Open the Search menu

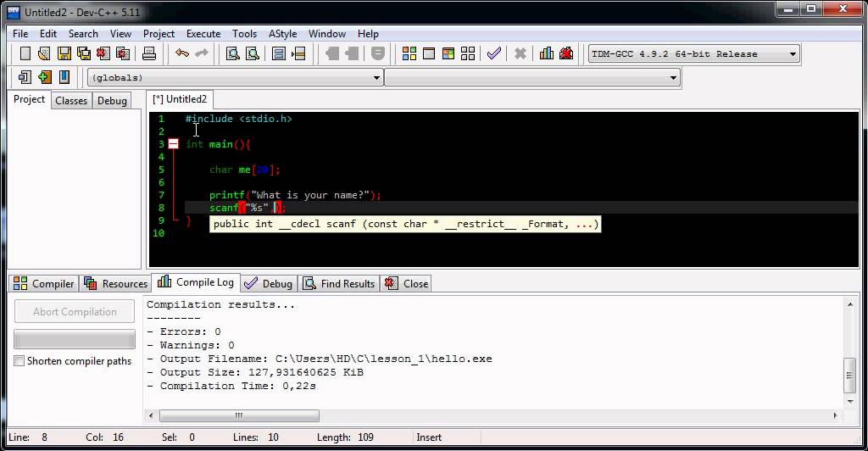point(83,34)
